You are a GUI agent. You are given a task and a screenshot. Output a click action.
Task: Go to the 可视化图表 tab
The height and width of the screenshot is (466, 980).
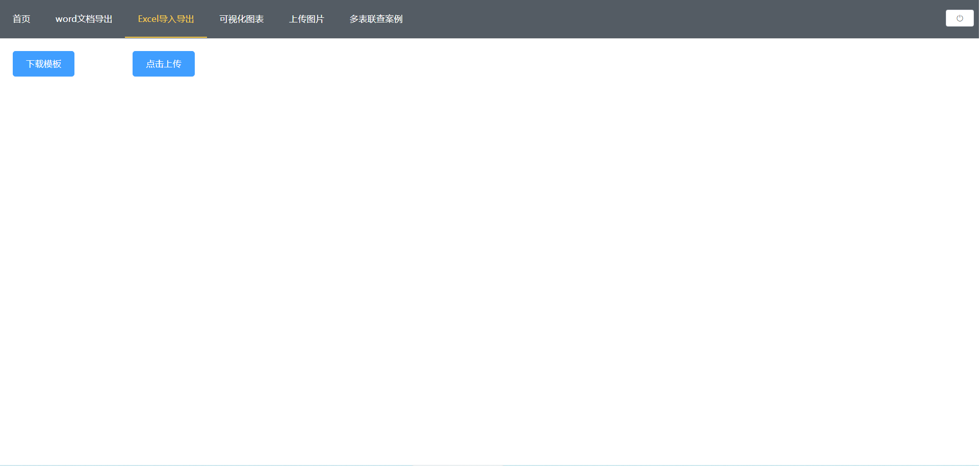coord(241,19)
